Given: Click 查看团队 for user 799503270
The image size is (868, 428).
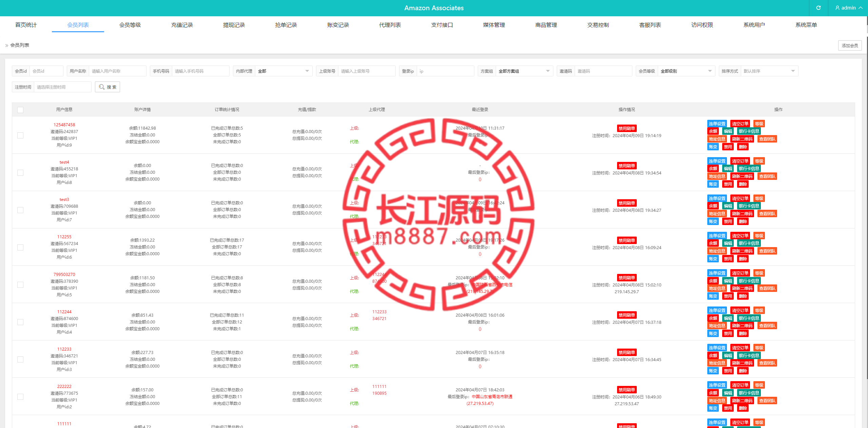Looking at the screenshot, I should click(x=767, y=289).
